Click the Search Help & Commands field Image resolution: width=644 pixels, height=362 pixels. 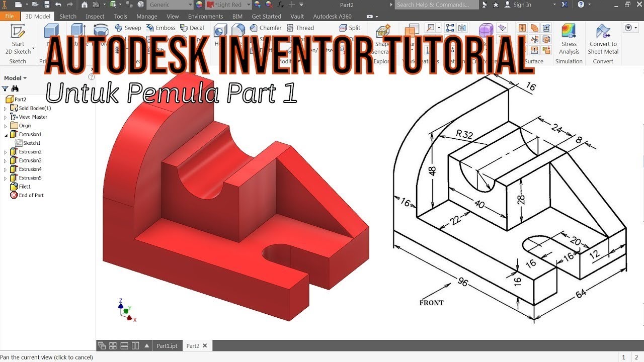click(436, 5)
